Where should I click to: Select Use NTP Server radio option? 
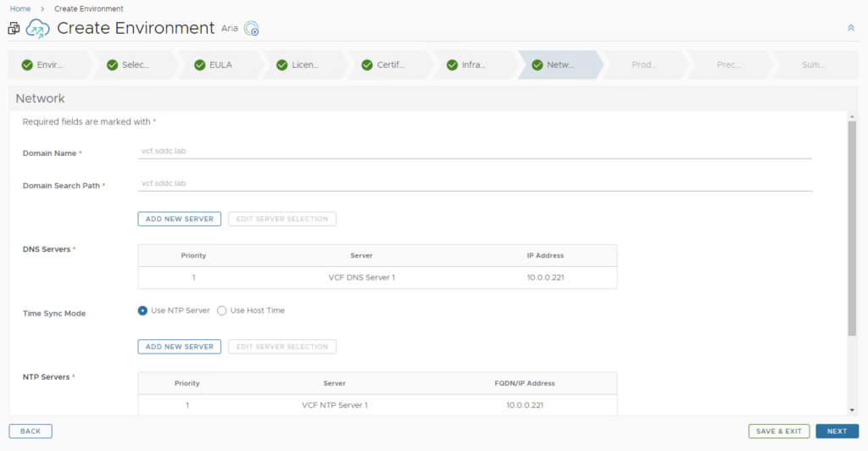pyautogui.click(x=142, y=310)
